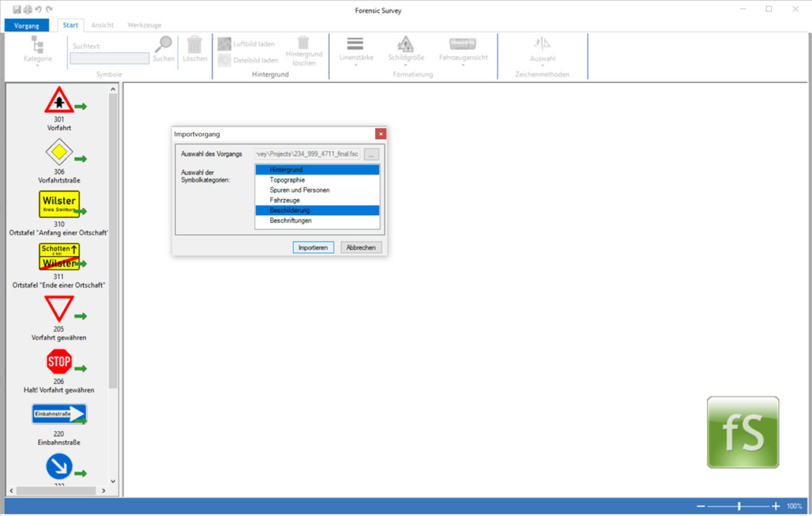
Task: Select the Vorfahrt 301 sign symbol
Action: point(59,100)
